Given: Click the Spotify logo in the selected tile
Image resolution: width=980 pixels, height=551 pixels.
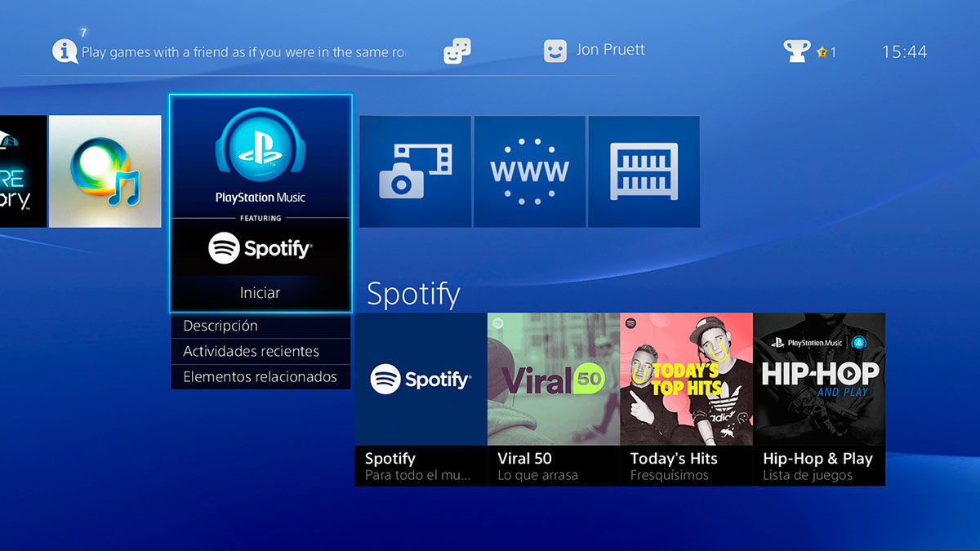Looking at the screenshot, I should tap(261, 248).
